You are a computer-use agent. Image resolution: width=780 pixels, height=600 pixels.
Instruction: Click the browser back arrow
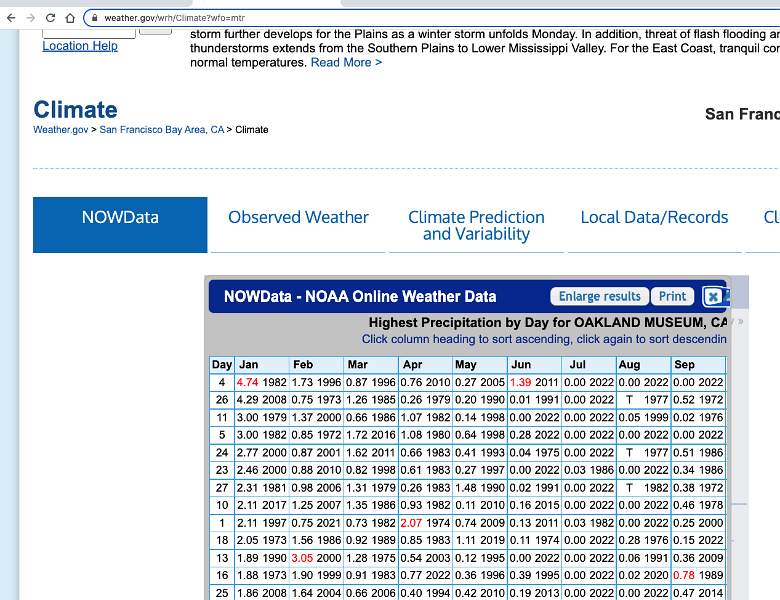click(11, 18)
